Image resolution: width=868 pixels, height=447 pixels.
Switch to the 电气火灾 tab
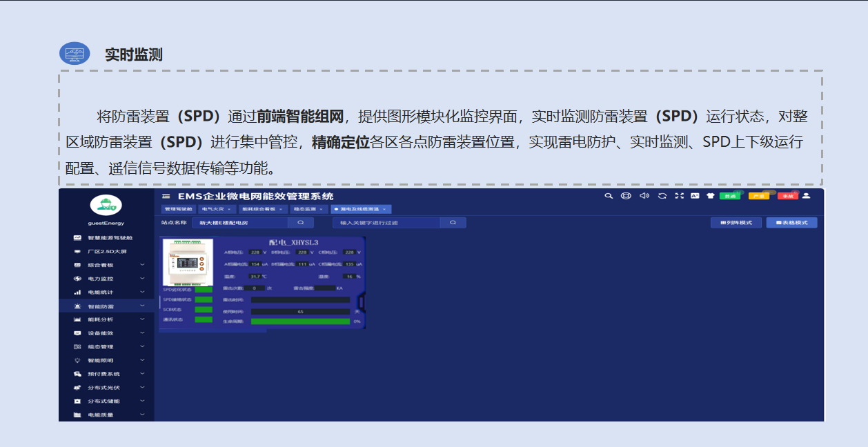[x=215, y=208]
